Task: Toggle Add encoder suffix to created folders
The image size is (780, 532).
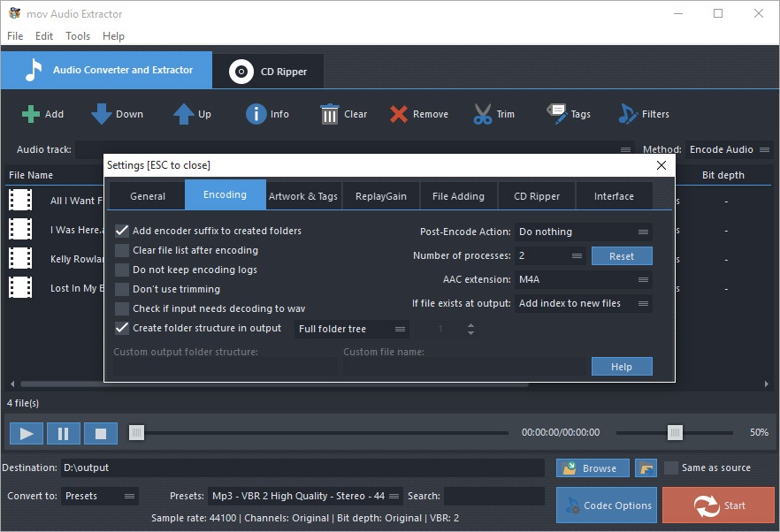Action: [x=122, y=231]
